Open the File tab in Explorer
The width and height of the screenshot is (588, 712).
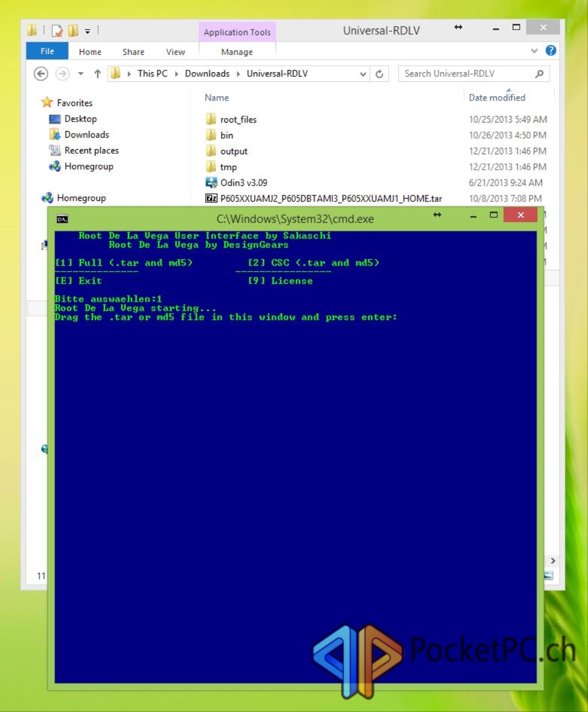pos(47,51)
